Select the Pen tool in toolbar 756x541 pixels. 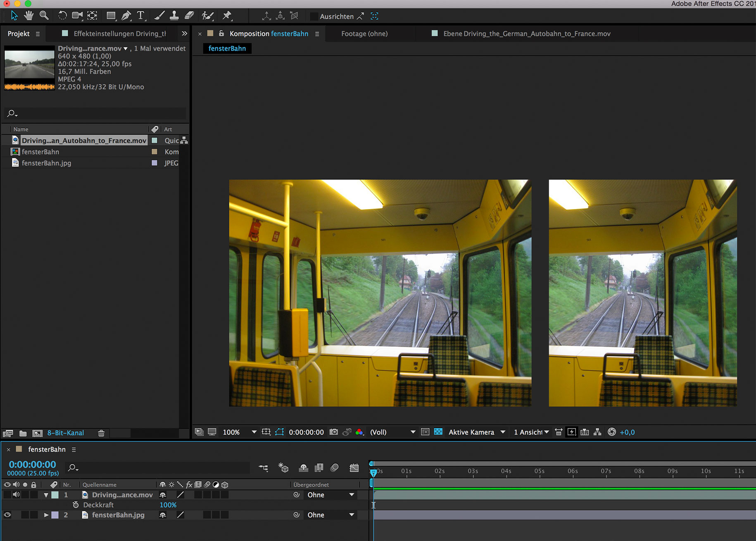(x=126, y=16)
